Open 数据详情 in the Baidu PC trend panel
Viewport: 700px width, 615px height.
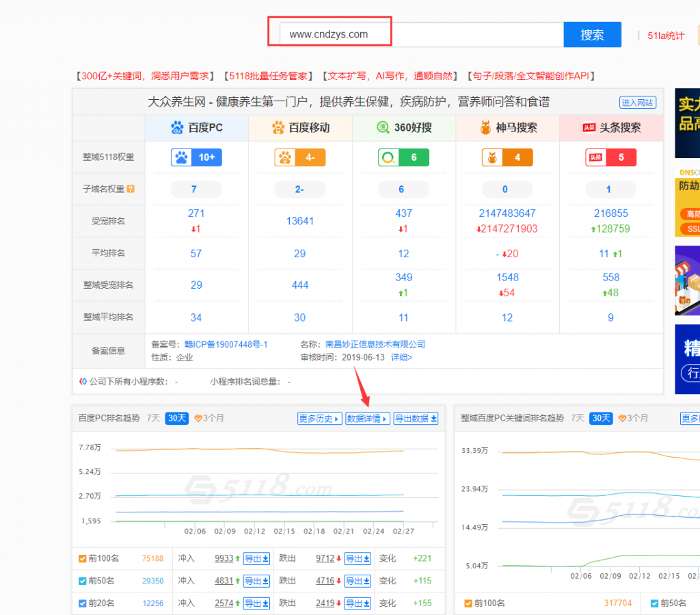tap(367, 419)
